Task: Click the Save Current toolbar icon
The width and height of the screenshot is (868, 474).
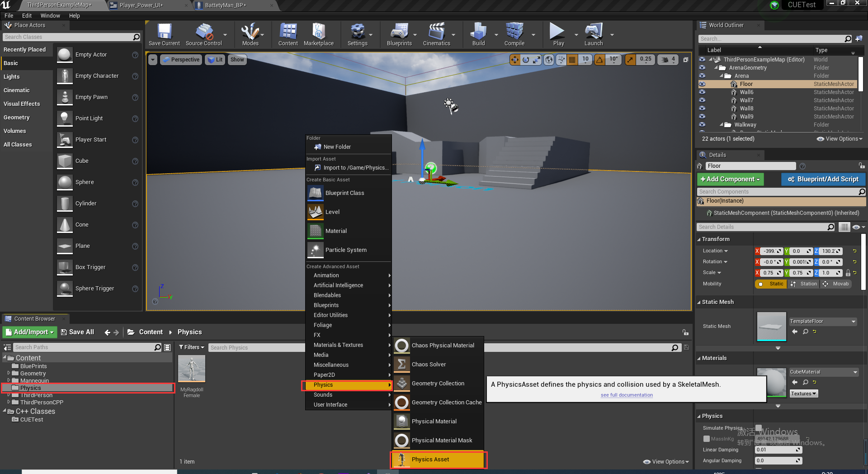Action: pos(164,34)
